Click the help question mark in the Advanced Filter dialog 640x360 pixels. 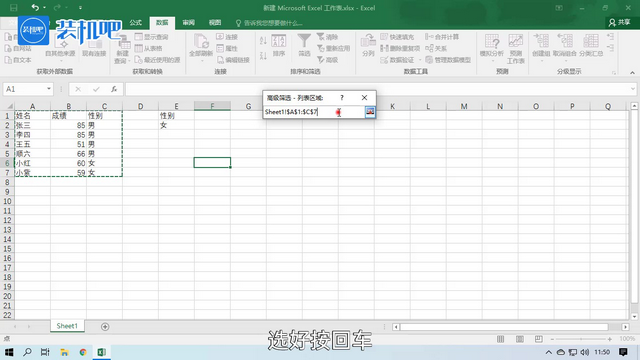click(342, 98)
